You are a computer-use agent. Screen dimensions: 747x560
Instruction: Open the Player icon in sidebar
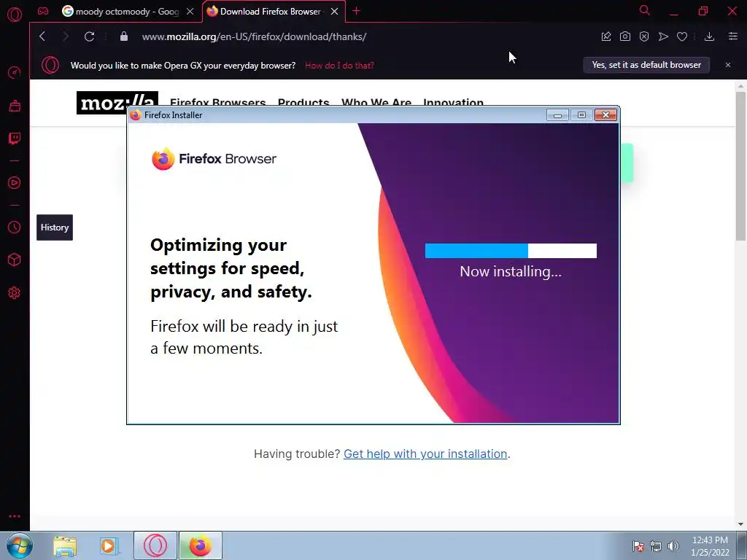point(15,183)
